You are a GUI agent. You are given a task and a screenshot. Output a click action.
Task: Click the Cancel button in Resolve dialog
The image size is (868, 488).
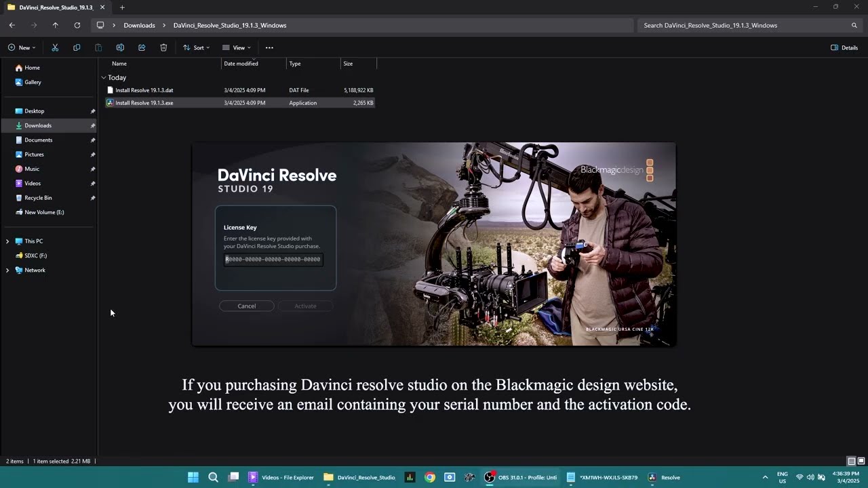[247, 306]
